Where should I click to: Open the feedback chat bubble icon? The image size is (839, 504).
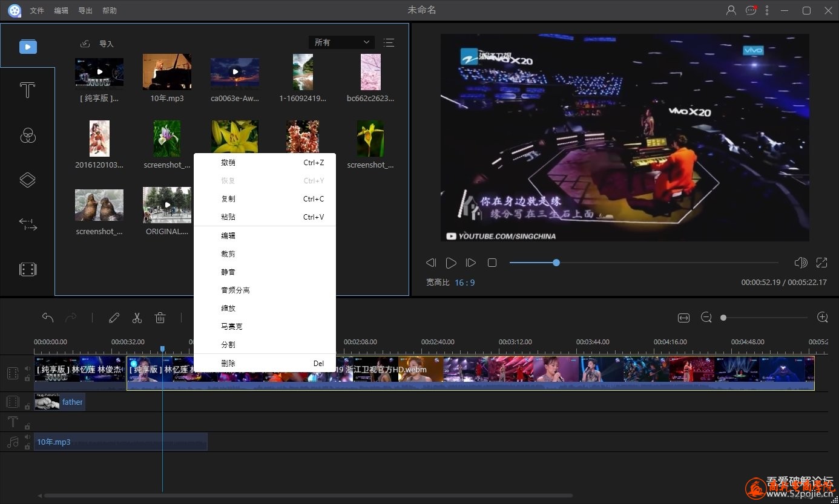751,10
